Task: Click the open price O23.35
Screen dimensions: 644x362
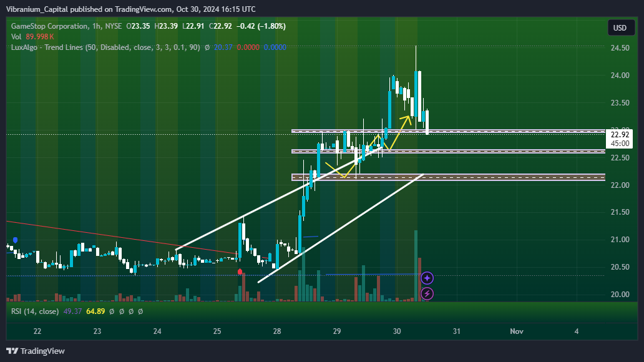Action: coord(138,26)
